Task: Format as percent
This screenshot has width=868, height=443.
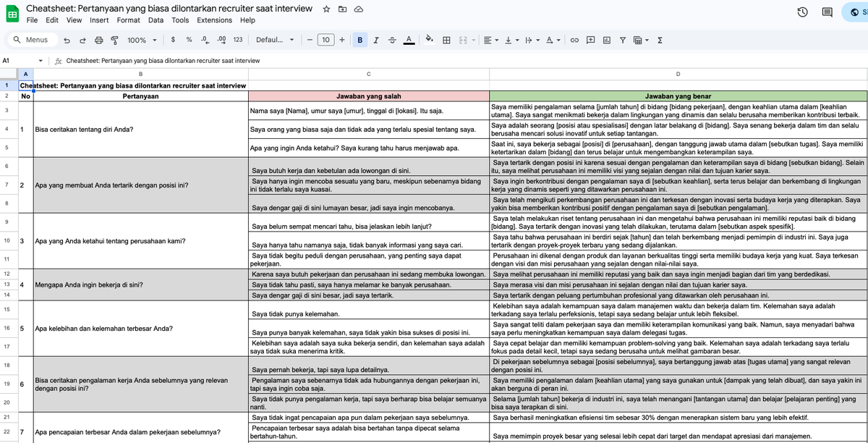Action: click(x=189, y=41)
